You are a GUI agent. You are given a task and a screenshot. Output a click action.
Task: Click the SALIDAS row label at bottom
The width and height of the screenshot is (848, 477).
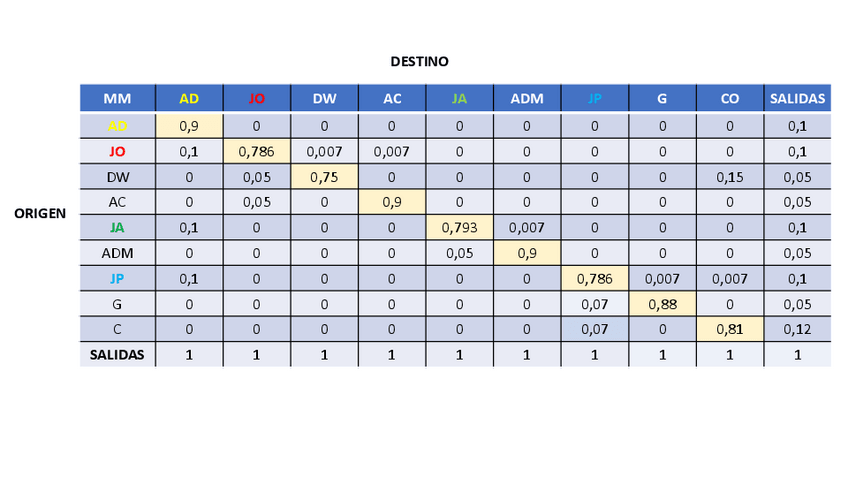pos(118,354)
